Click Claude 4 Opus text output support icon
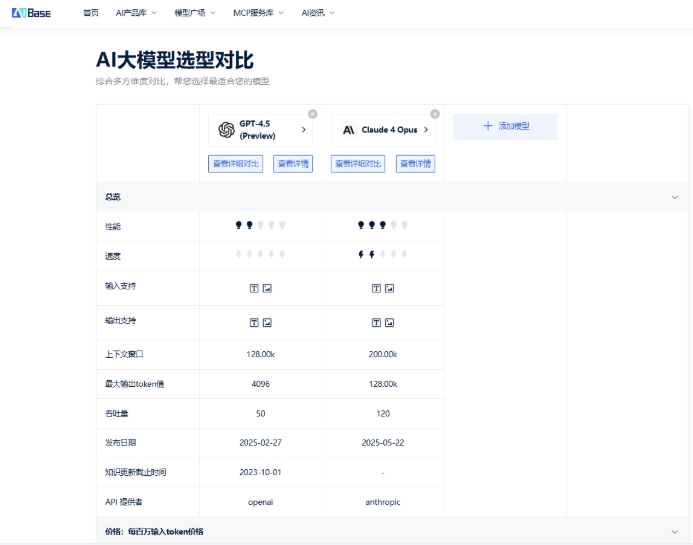 377,323
